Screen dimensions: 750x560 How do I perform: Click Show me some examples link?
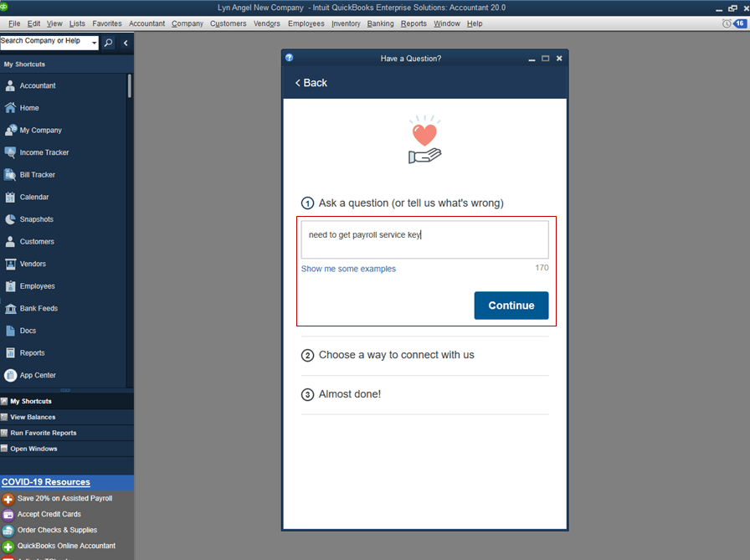click(x=348, y=269)
